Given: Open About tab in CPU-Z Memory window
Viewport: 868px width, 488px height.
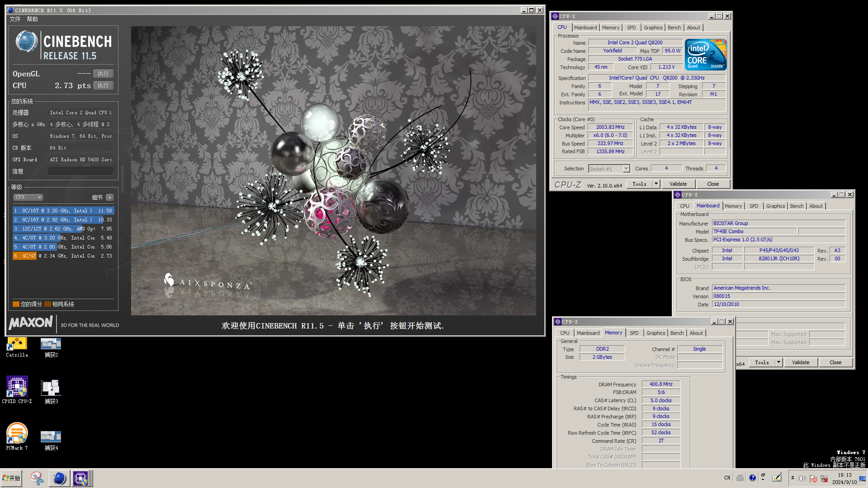Looking at the screenshot, I should 696,333.
